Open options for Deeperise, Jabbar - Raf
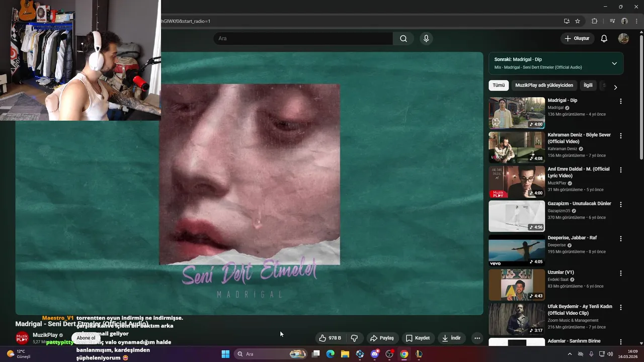This screenshot has width=644, height=362. (620, 238)
